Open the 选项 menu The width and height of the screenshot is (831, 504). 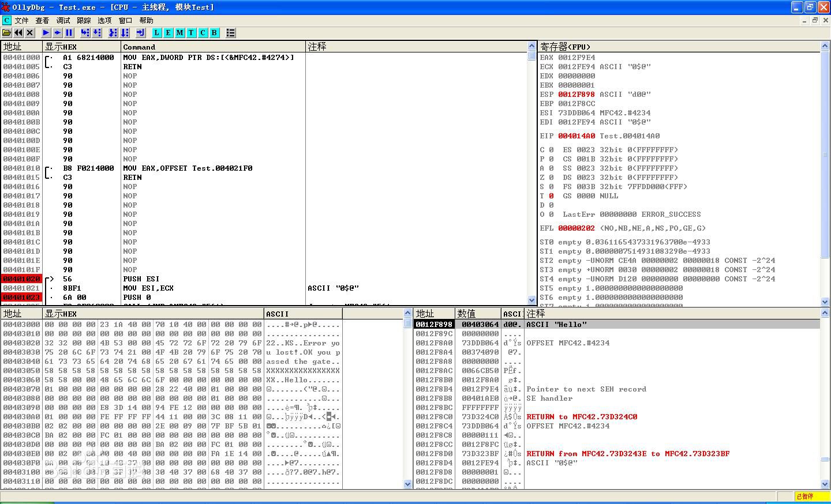pyautogui.click(x=104, y=20)
